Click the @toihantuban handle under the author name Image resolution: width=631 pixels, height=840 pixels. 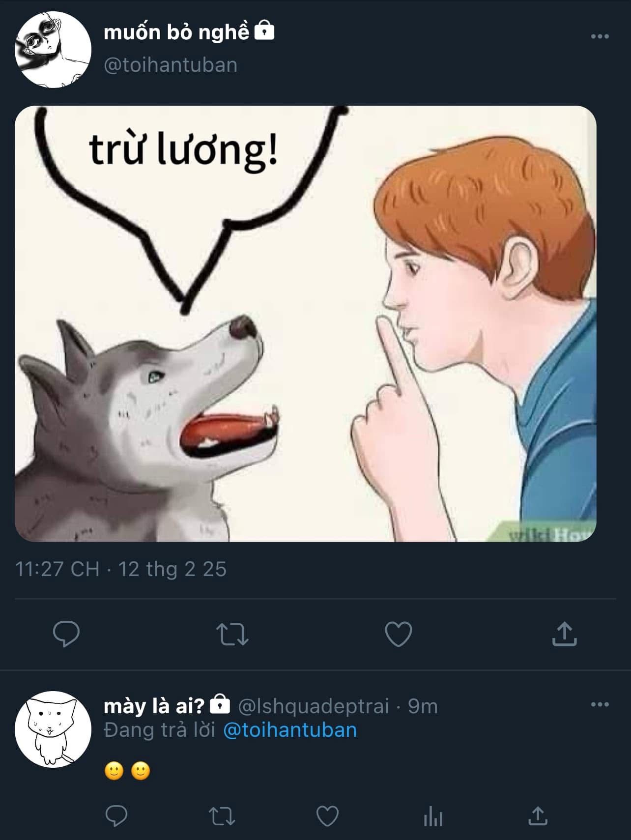[171, 65]
